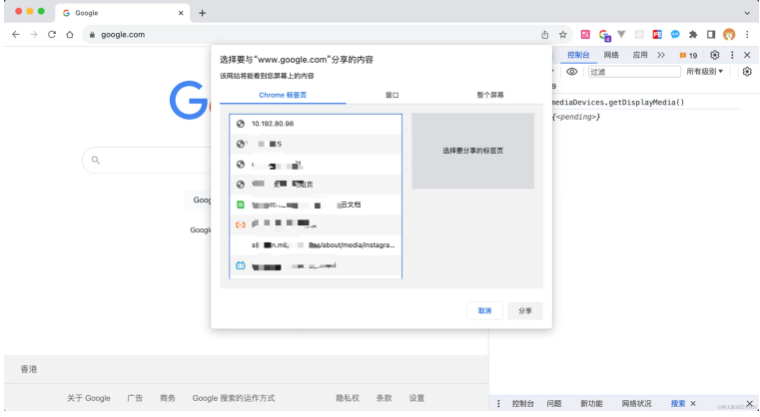The height and width of the screenshot is (417, 760).
Task: Expand the 所有级别 log level dropdown
Action: [704, 72]
